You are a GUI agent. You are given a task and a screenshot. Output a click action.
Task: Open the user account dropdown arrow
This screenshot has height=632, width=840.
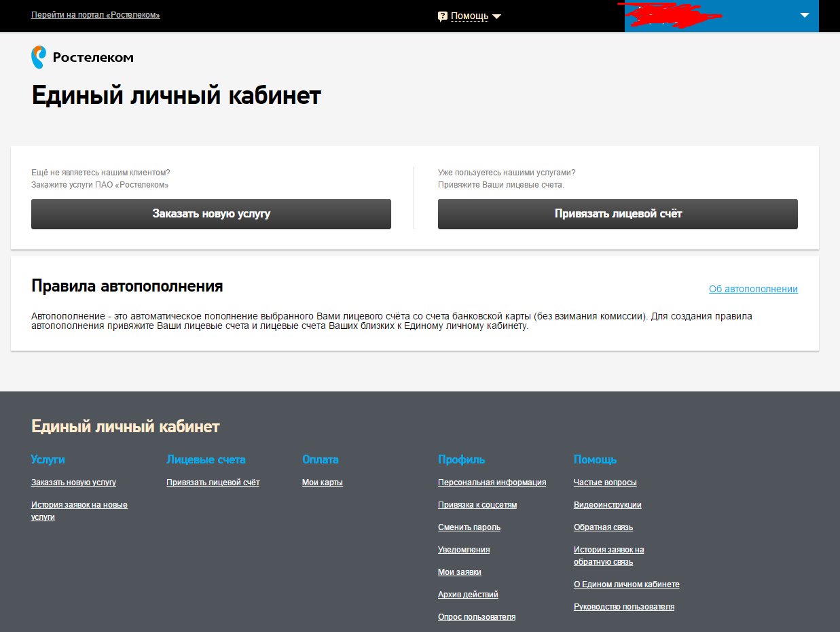pyautogui.click(x=805, y=15)
